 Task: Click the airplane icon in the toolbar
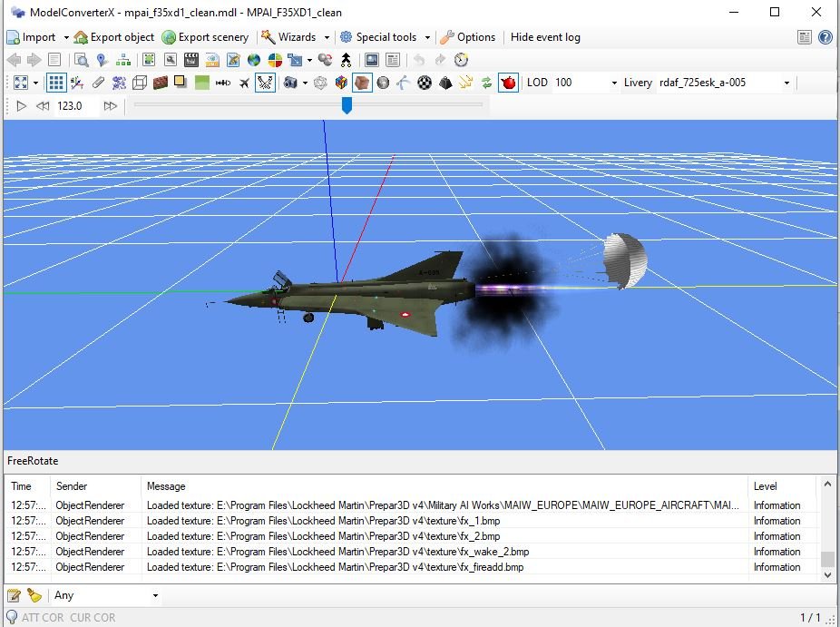coord(244,83)
